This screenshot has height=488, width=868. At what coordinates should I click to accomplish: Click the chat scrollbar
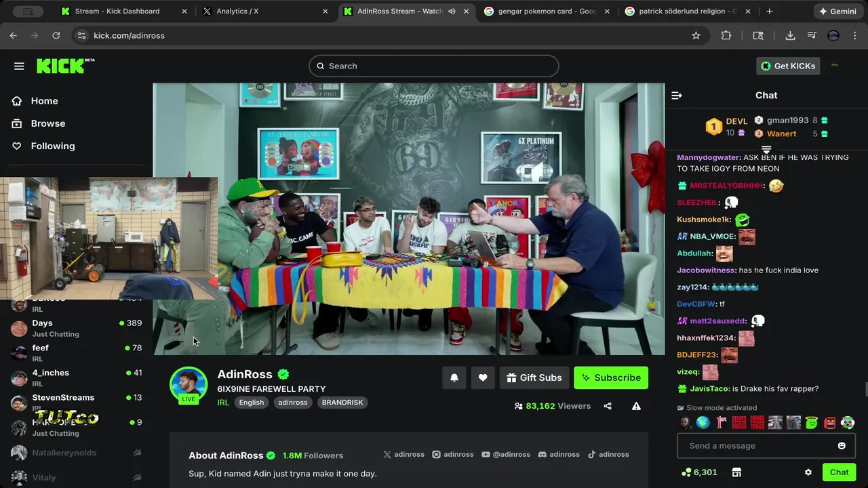865,390
